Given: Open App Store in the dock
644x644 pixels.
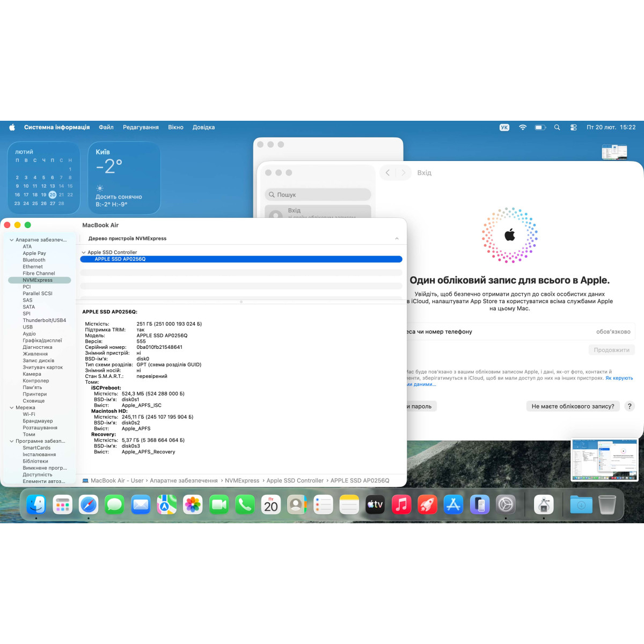Looking at the screenshot, I should (453, 504).
